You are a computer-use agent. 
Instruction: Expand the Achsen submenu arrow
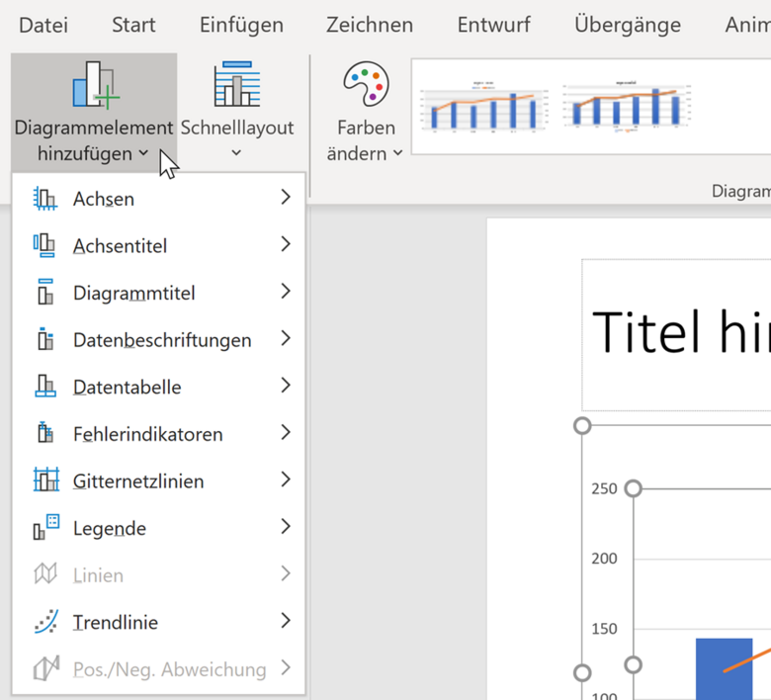286,198
